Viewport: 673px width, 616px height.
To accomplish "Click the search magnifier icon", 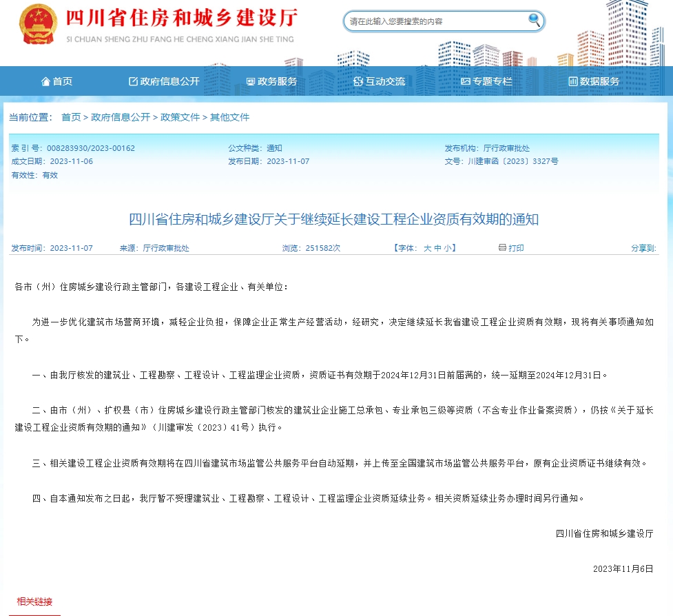I will 534,20.
